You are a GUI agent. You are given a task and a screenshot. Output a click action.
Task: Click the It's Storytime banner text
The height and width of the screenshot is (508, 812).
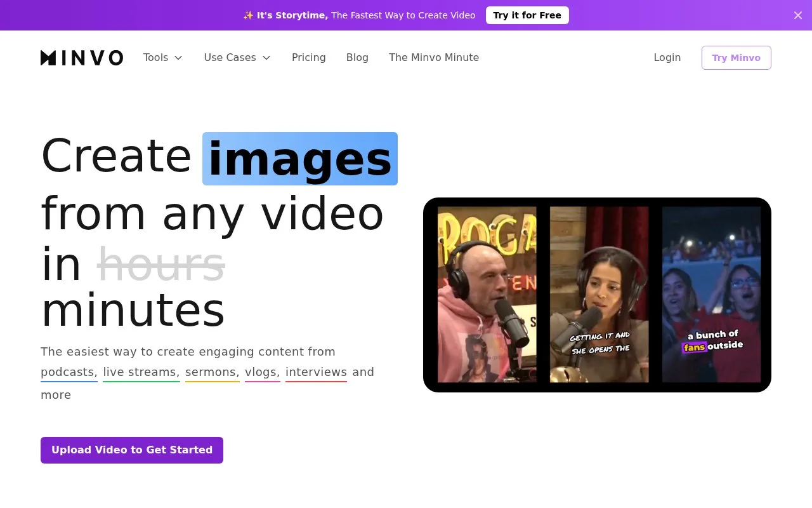(359, 15)
